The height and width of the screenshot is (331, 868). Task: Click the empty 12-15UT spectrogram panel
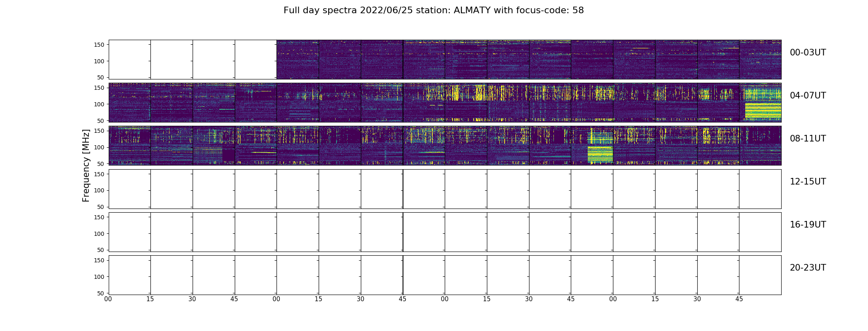coord(445,189)
